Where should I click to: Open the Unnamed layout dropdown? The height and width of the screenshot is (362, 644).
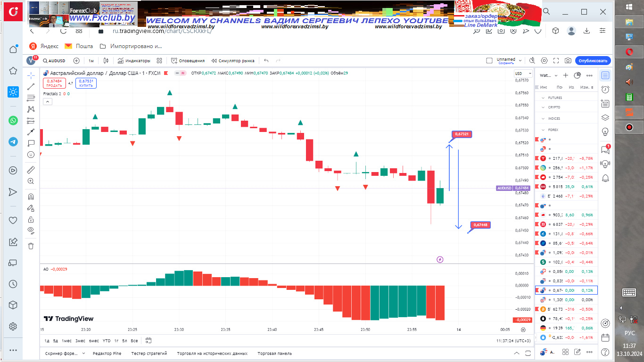(509, 61)
